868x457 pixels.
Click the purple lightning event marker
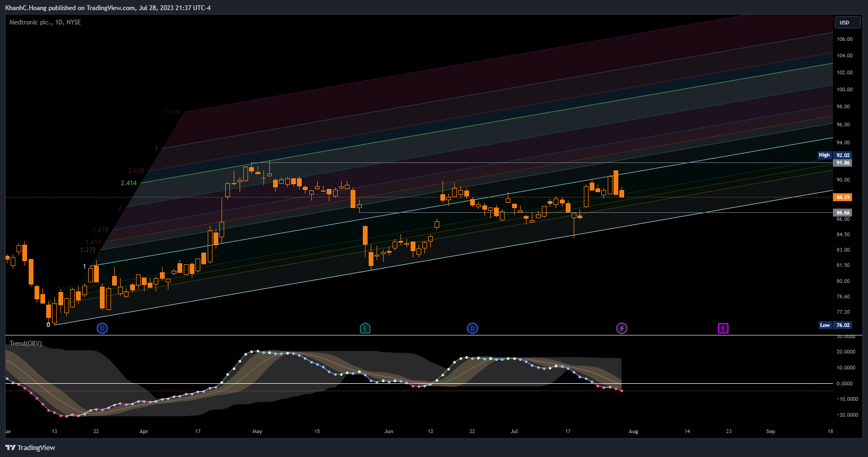(x=622, y=328)
